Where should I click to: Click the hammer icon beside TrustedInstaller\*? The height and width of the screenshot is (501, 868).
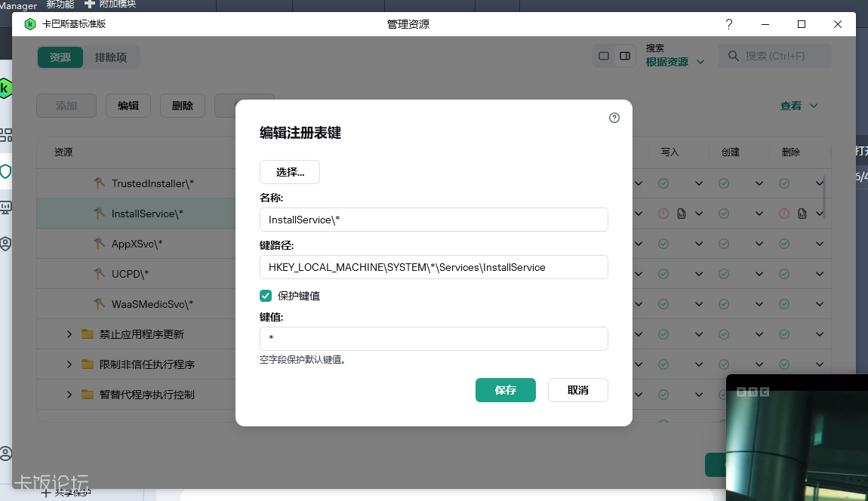pos(99,183)
